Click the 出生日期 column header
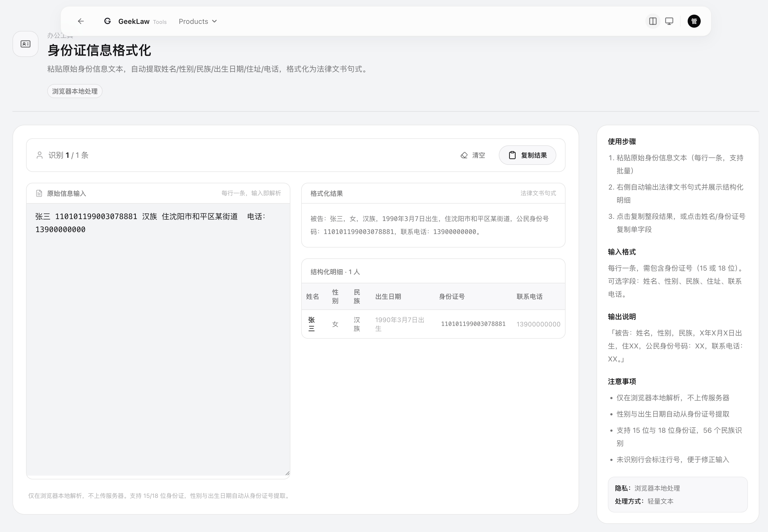768x532 pixels. tap(388, 297)
